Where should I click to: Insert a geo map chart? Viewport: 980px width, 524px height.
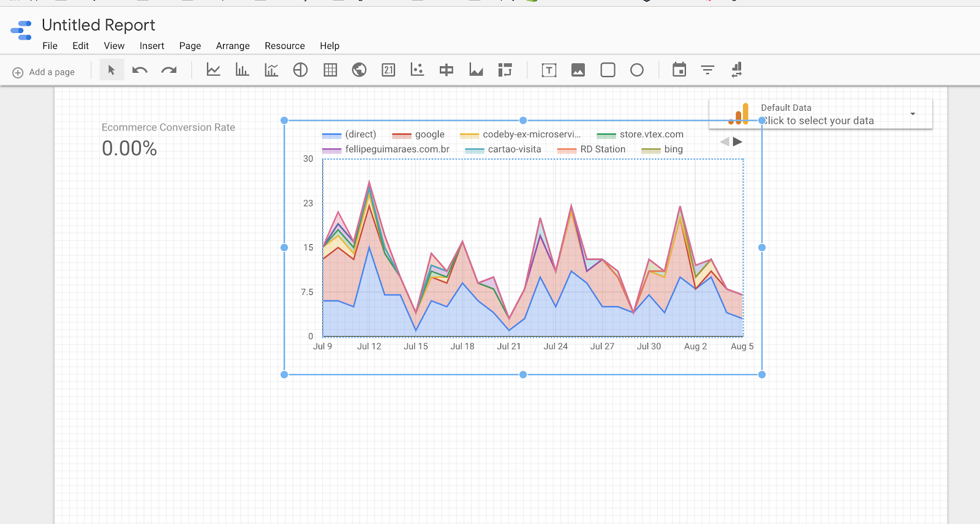click(359, 70)
